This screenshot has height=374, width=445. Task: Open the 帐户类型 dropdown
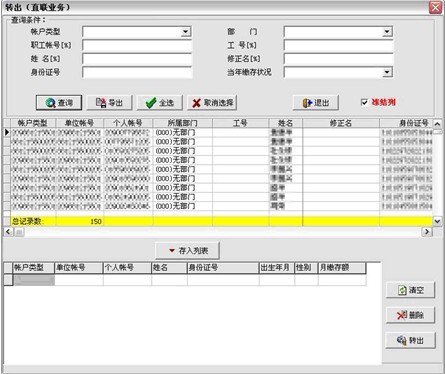click(186, 32)
